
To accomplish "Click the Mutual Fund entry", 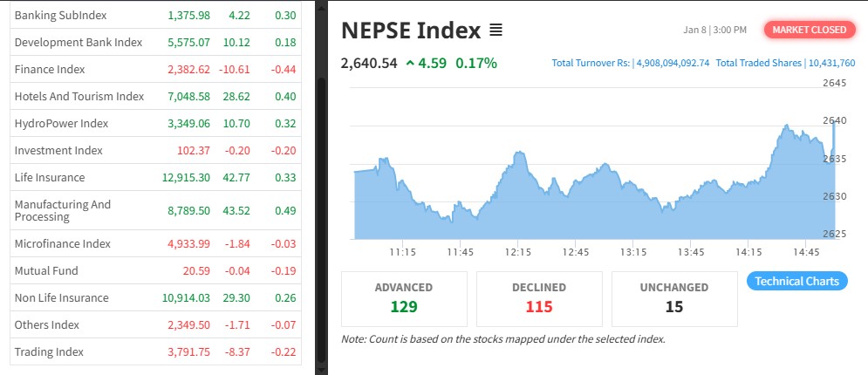I will coord(46,270).
